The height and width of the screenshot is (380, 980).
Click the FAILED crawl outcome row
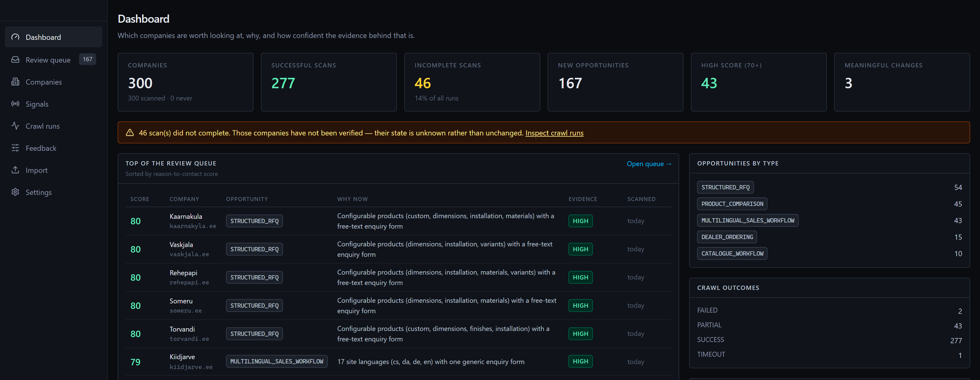pos(829,310)
